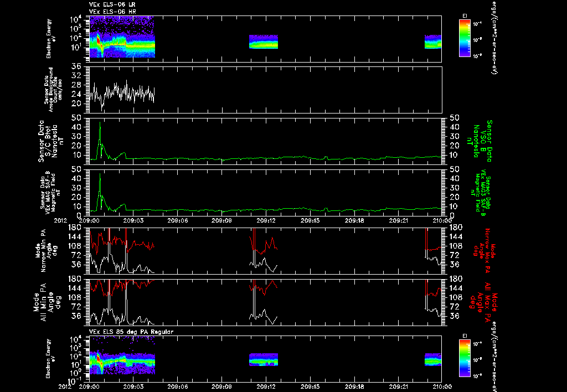The height and width of the screenshot is (392, 567).
Task: Click the top spectrogram data block ending at 210:00
Action: [433, 42]
